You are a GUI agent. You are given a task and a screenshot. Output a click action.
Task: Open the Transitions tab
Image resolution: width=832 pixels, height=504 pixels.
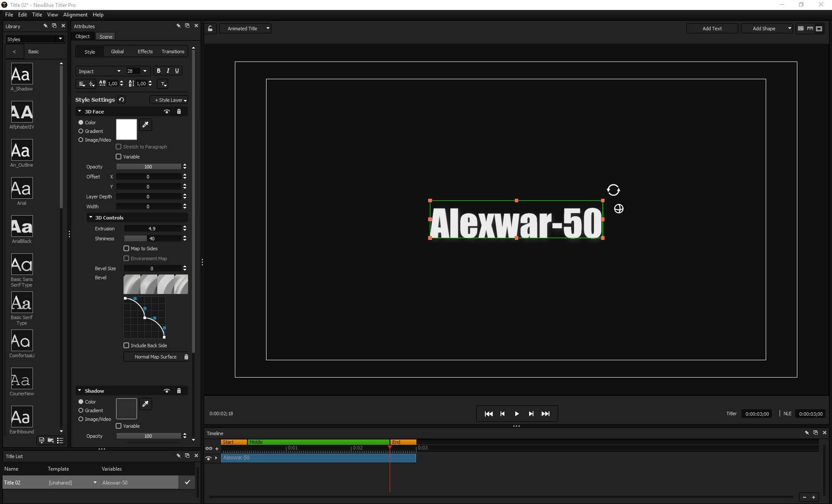[173, 52]
